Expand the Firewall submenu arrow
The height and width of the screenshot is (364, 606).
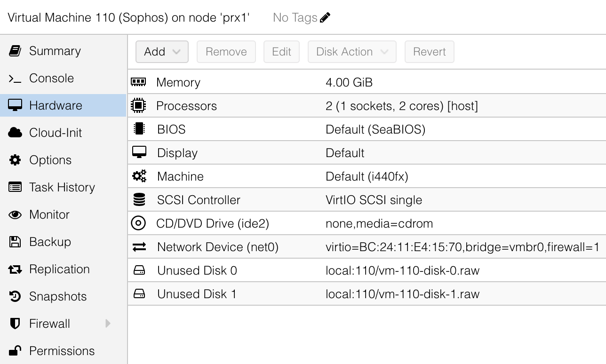[x=108, y=324]
